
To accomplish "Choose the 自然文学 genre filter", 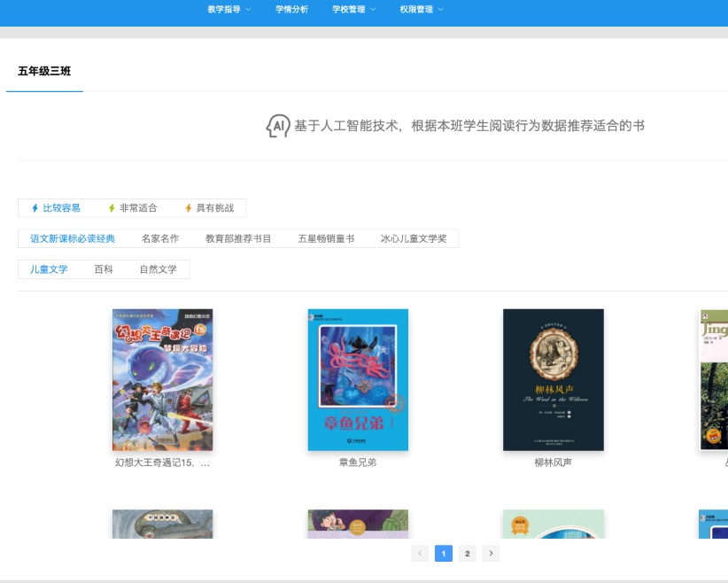I will pos(159,269).
